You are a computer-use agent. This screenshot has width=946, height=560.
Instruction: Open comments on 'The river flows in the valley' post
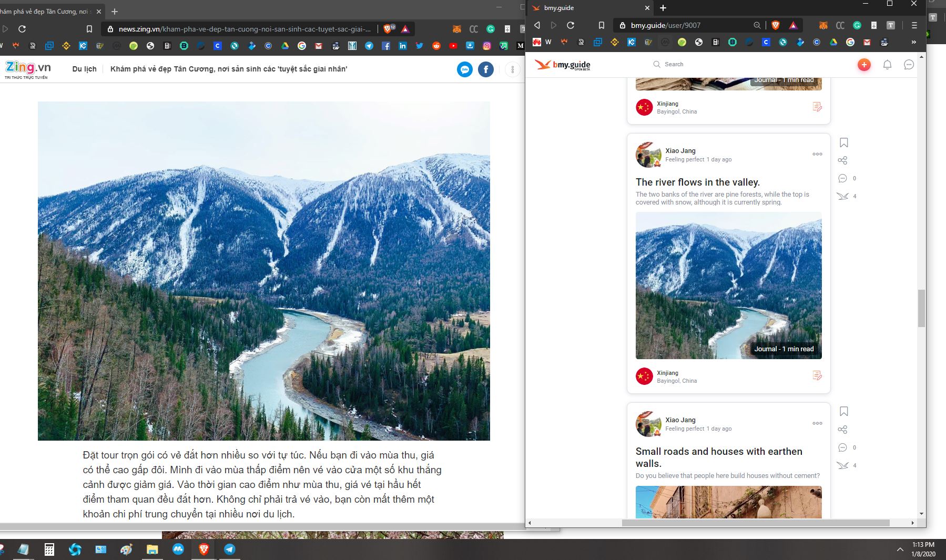[842, 178]
